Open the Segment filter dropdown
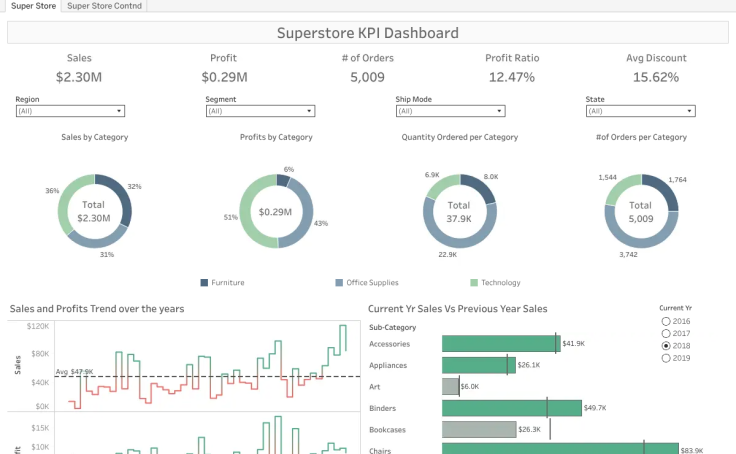Viewport: 736px width, 454px height. [x=261, y=111]
